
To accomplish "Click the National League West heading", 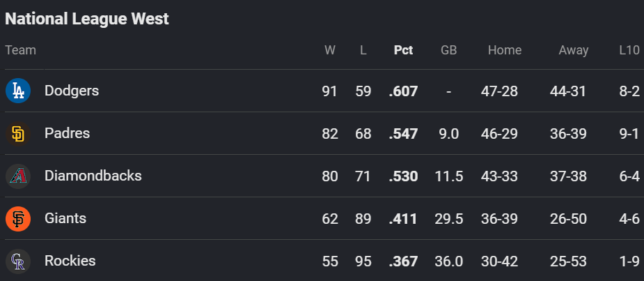I will pyautogui.click(x=86, y=19).
